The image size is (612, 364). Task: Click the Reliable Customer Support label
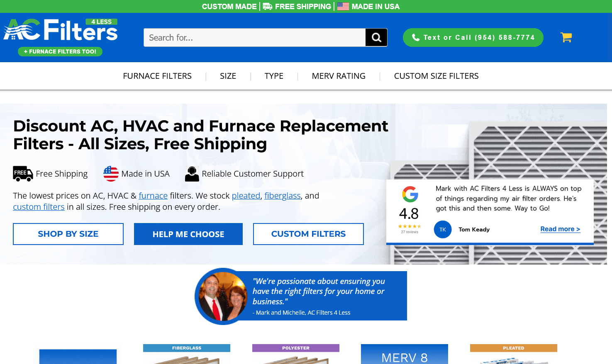tap(253, 174)
